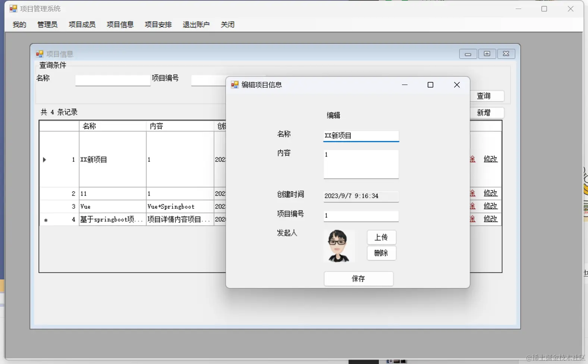
Task: Focus the 项目编号 field in edit dialog
Action: [x=361, y=216]
